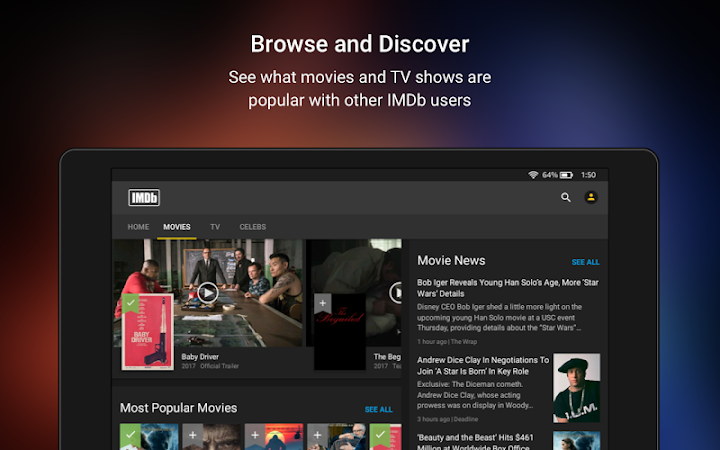This screenshot has width=720, height=450.
Task: Play the Baby Driver trailer
Action: [x=208, y=292]
